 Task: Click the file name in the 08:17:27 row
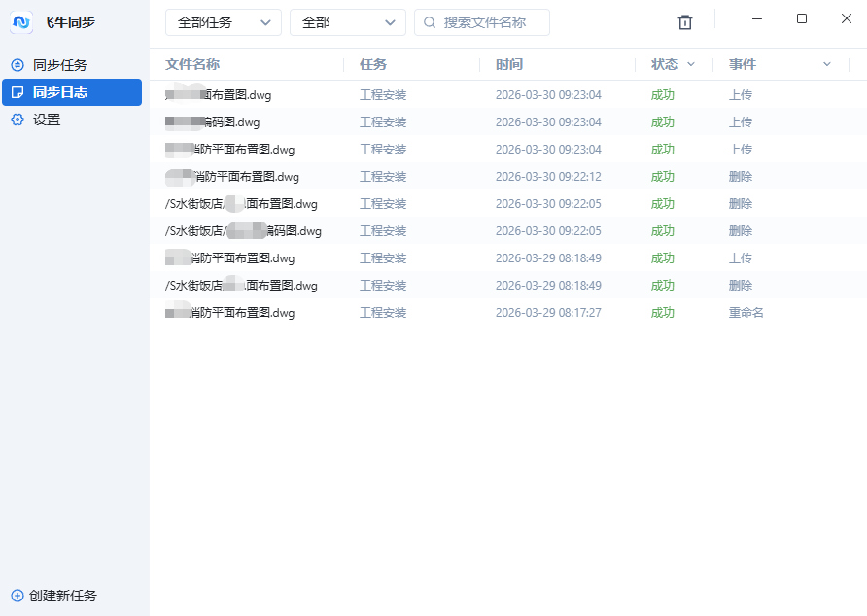point(230,313)
